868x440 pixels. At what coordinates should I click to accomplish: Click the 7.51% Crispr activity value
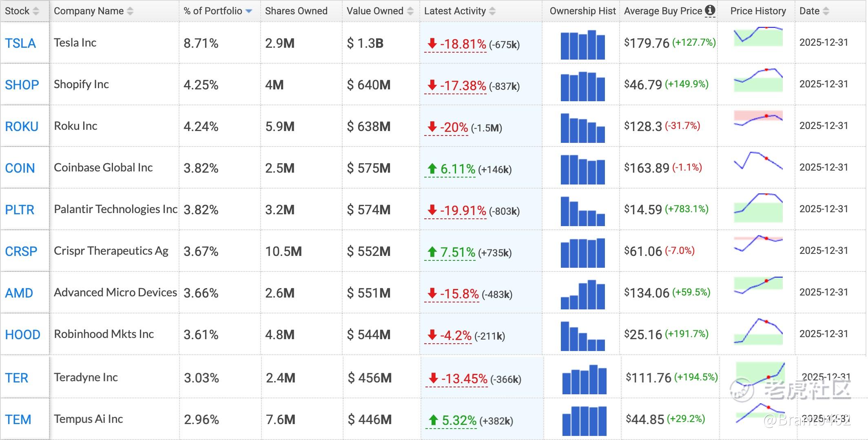tap(458, 252)
